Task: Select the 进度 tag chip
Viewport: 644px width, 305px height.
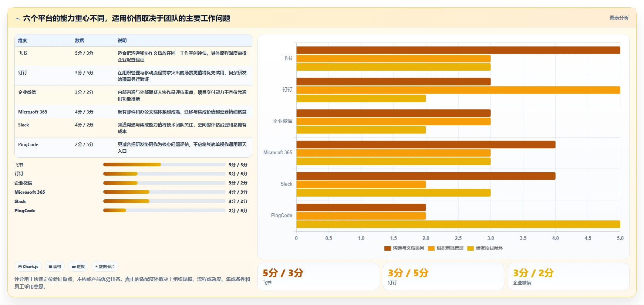Action: pos(78,267)
